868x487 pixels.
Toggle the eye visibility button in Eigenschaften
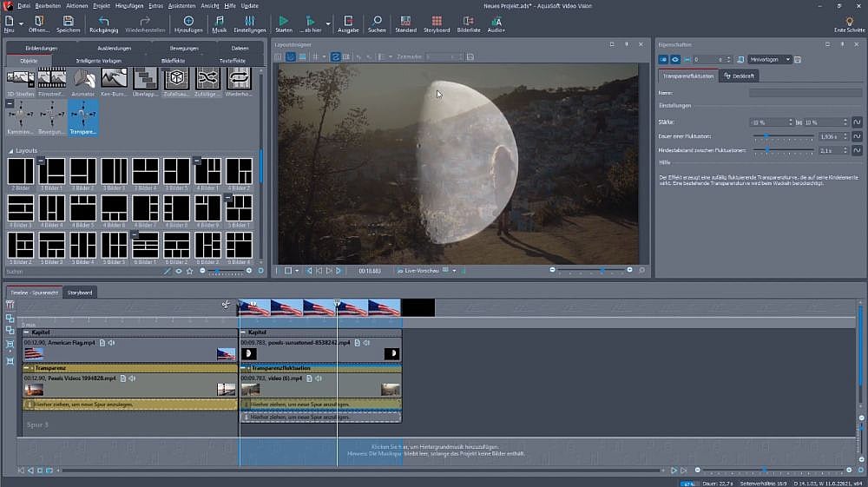(674, 59)
